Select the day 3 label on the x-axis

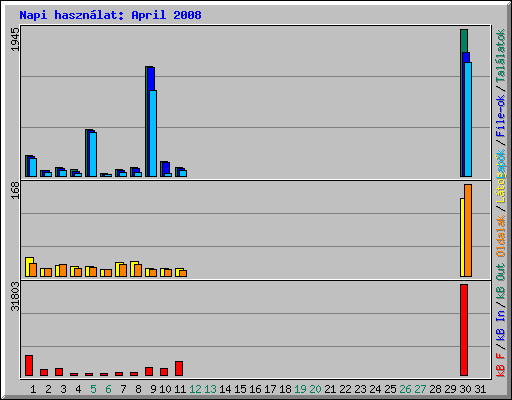(x=63, y=389)
